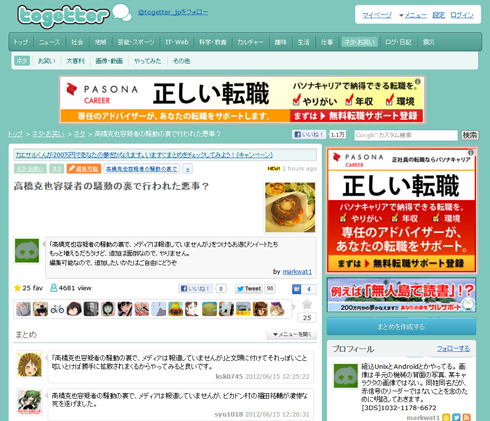Click the dog avatar in fav list
490x421 pixels.
coord(40,309)
